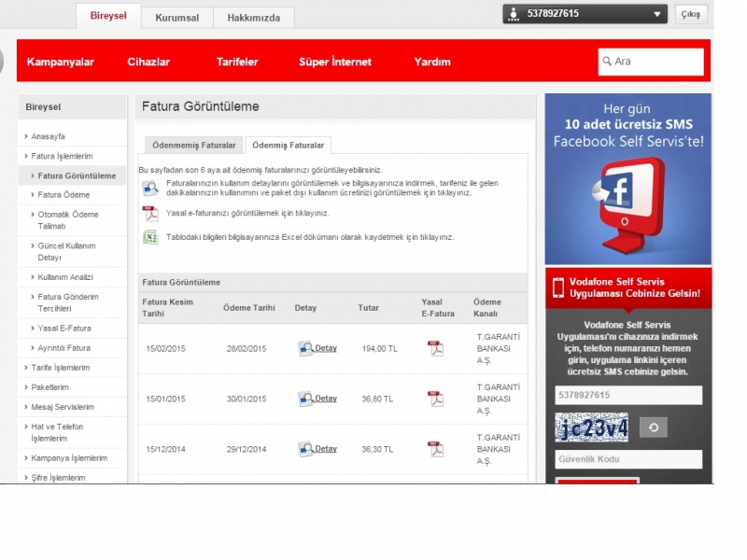Screen dimensions: 747x560
Task: Open PDF e-invoice for 15/12/2014 bill
Action: click(x=435, y=449)
